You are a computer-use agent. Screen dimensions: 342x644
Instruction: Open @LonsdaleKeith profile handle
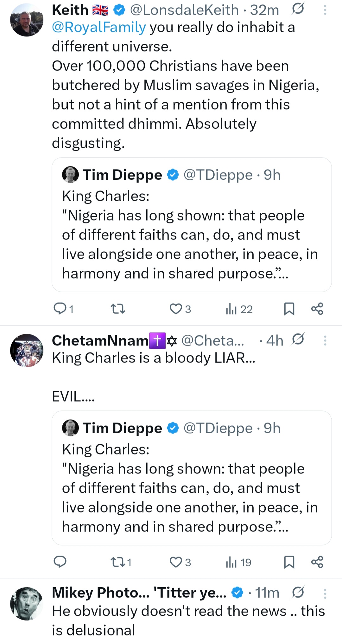point(184,10)
